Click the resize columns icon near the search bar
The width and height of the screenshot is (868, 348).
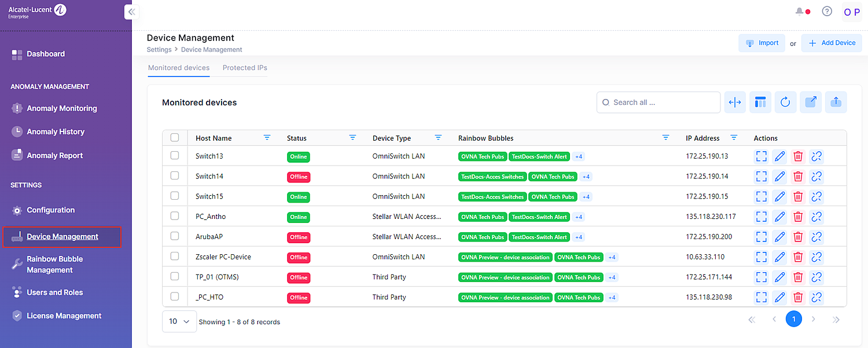(735, 102)
